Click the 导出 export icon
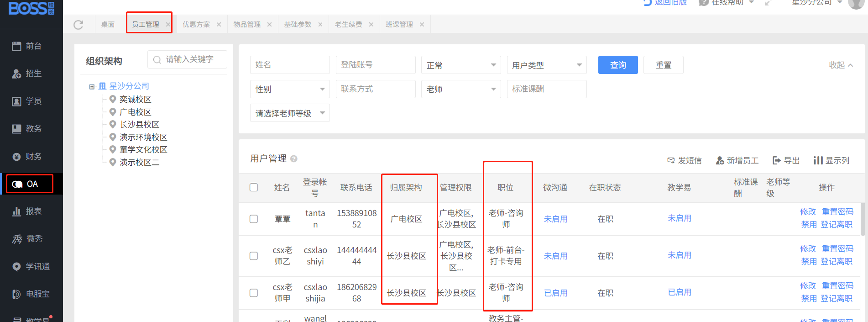The height and width of the screenshot is (322, 868). click(776, 160)
